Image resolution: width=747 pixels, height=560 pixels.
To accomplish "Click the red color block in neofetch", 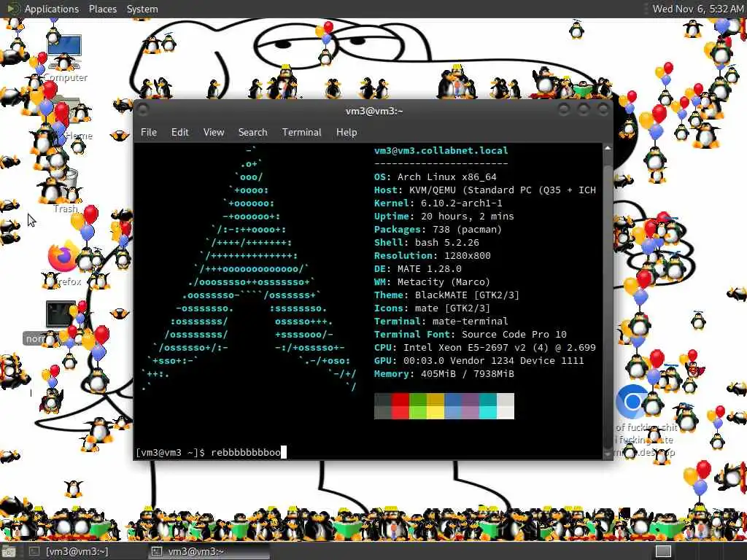I will [400, 406].
